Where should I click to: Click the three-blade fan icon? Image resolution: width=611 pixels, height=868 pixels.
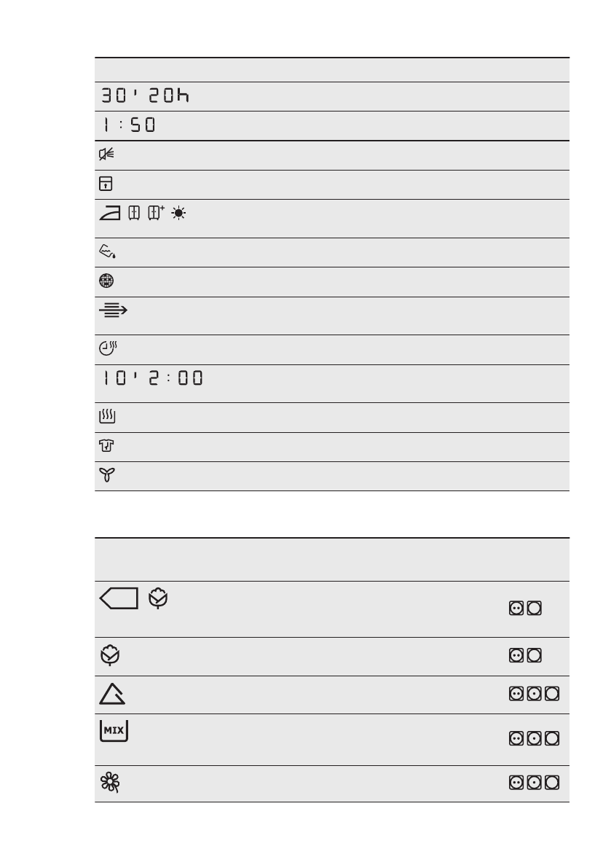point(106,475)
